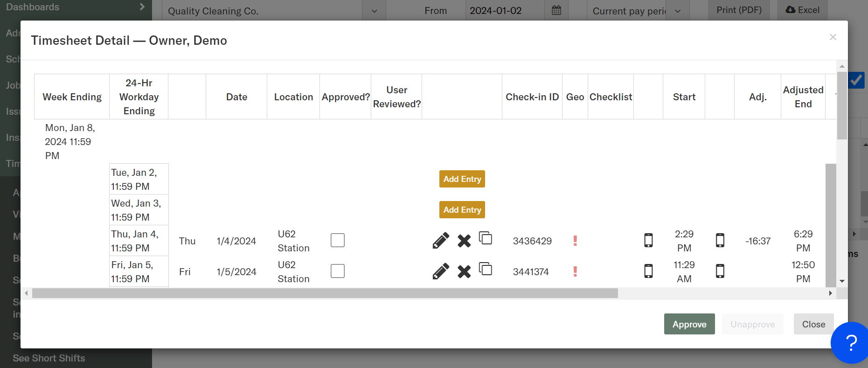Image resolution: width=868 pixels, height=368 pixels.
Task: Edit the Thu 1/4/2024 entry with pencil
Action: (x=441, y=241)
